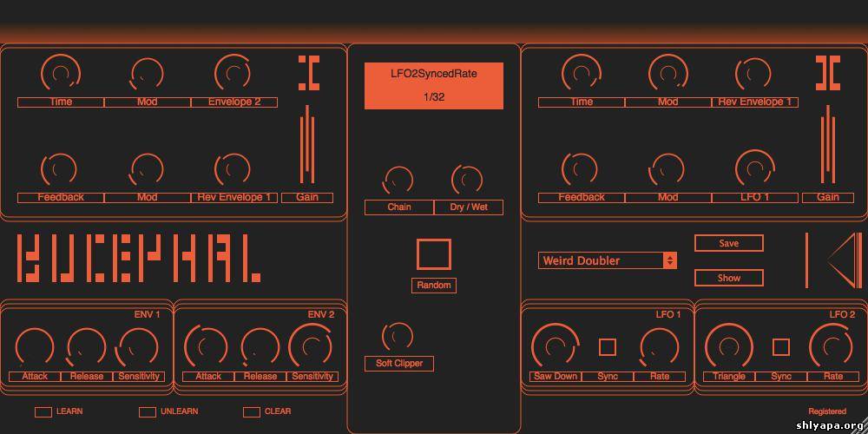The height and width of the screenshot is (434, 868).
Task: Click the left delay link bracket icon
Action: click(x=308, y=74)
